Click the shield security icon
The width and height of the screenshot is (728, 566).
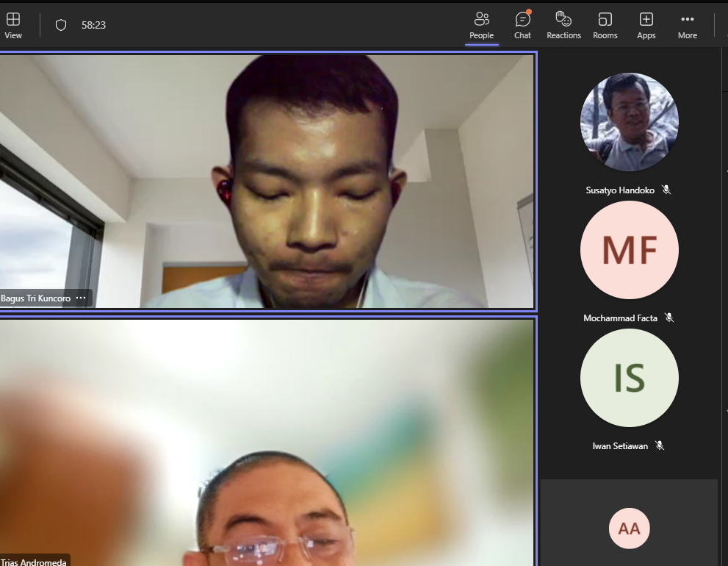(x=61, y=25)
